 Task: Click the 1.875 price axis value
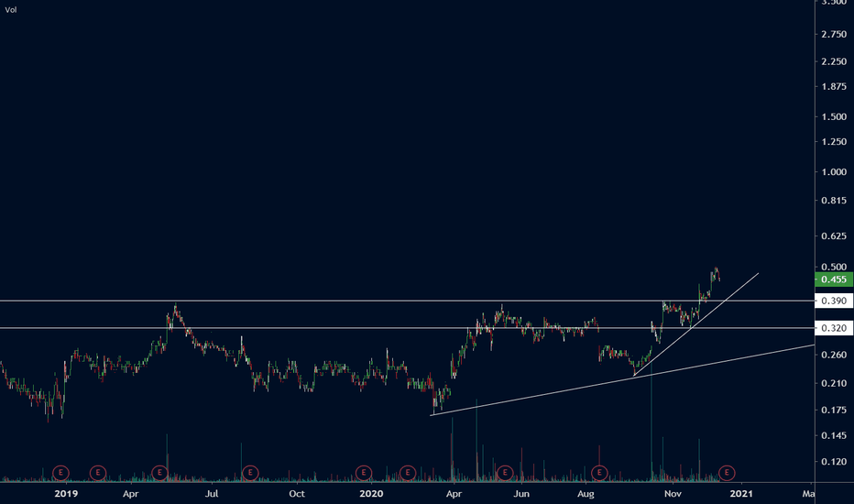[834, 87]
